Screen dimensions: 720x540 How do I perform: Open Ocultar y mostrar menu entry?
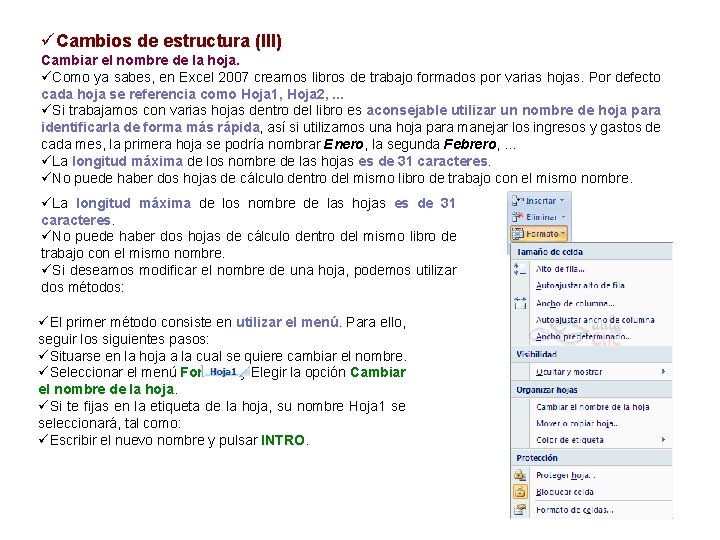[x=569, y=372]
